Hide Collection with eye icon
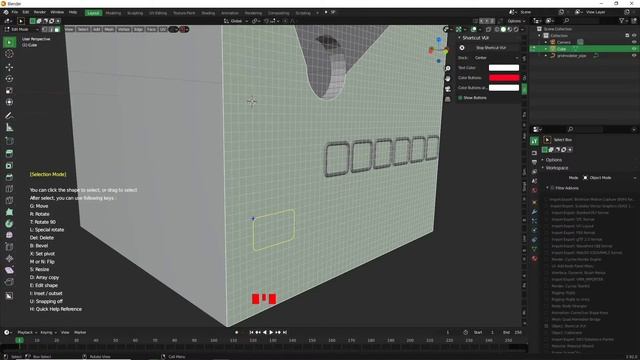Viewport: 640px width, 360px height. [634, 36]
